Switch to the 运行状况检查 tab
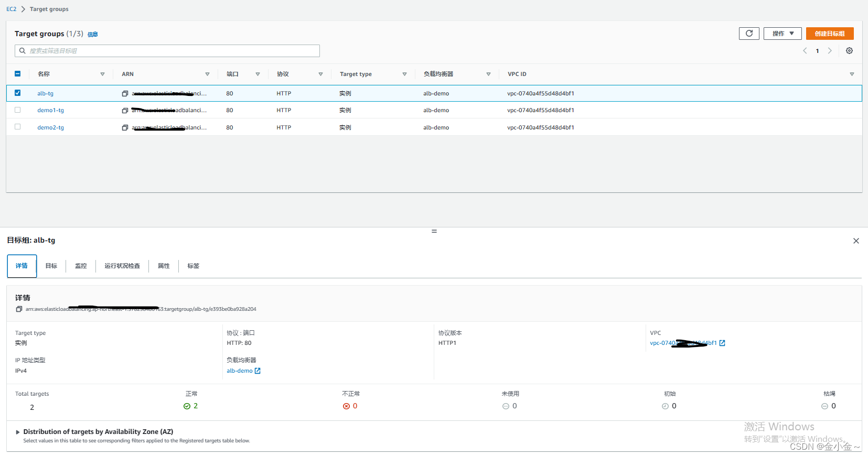The height and width of the screenshot is (456, 868). (x=122, y=266)
